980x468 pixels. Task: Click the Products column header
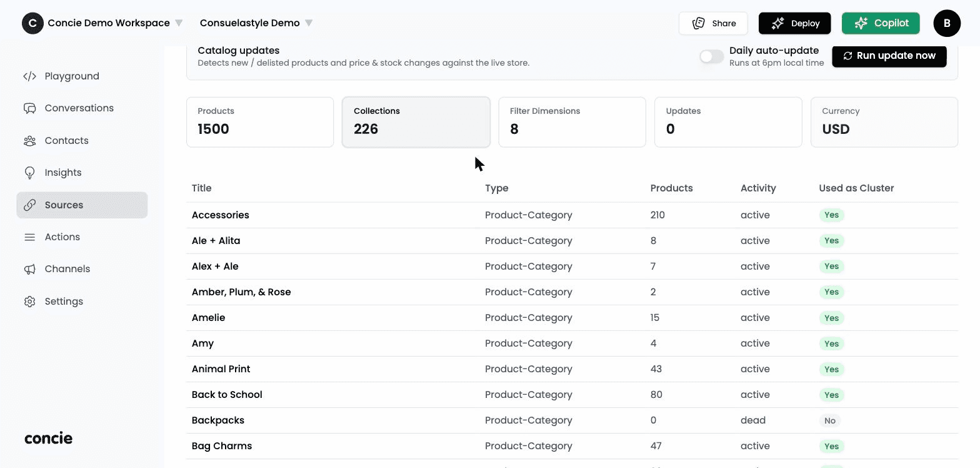(672, 188)
